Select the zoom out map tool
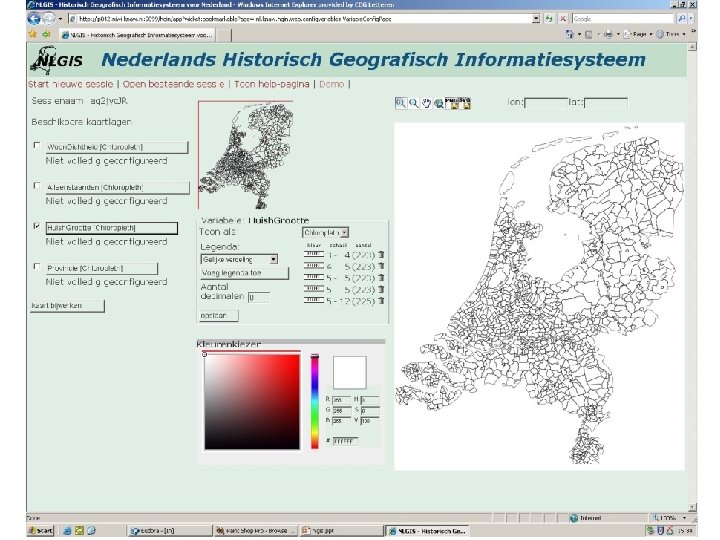The image size is (720, 540). pos(413,103)
